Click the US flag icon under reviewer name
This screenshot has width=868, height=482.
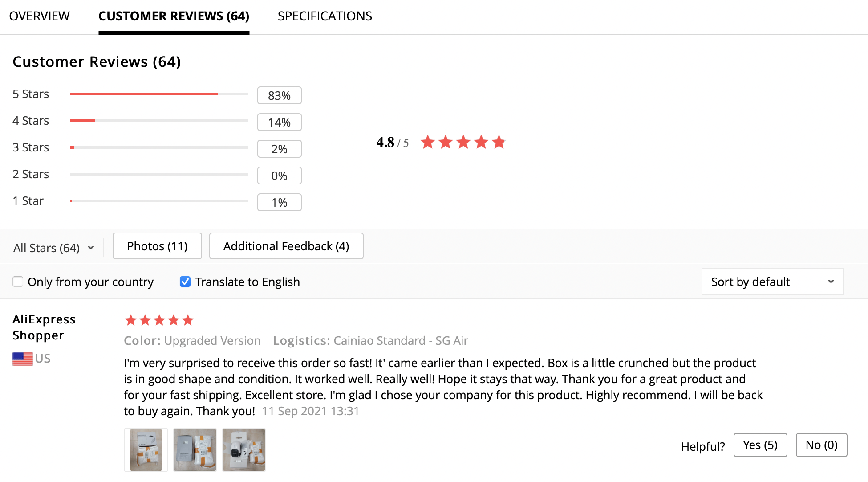pyautogui.click(x=23, y=359)
